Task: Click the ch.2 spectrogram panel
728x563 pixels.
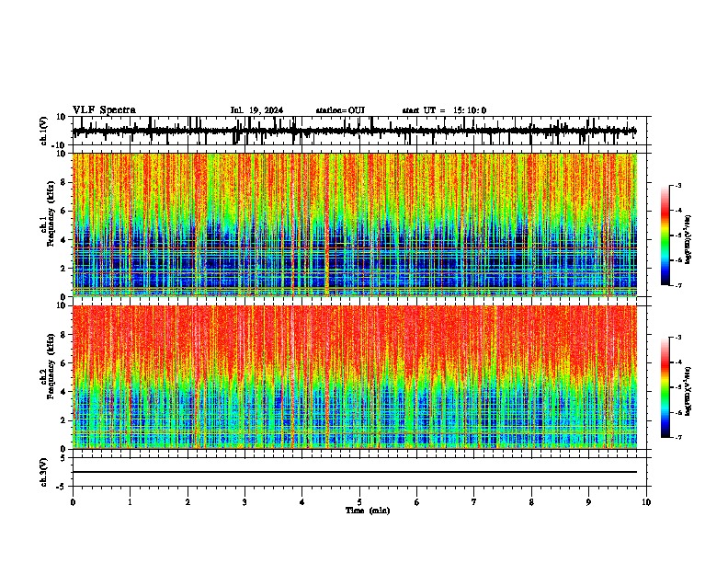Action: (355, 377)
